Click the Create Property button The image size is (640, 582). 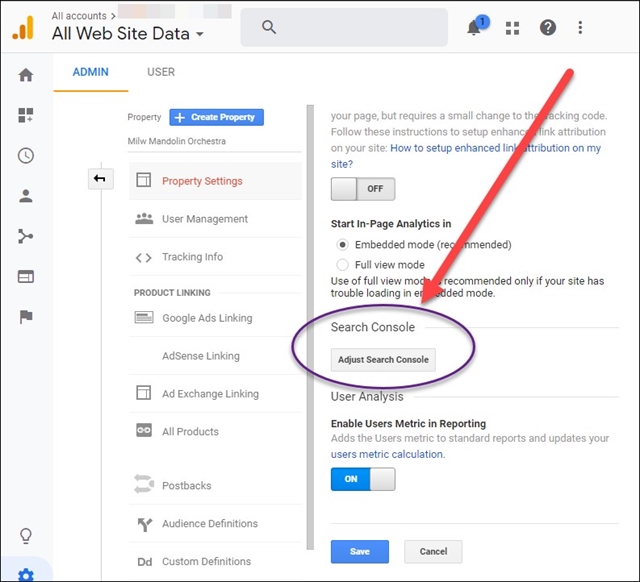tap(216, 117)
